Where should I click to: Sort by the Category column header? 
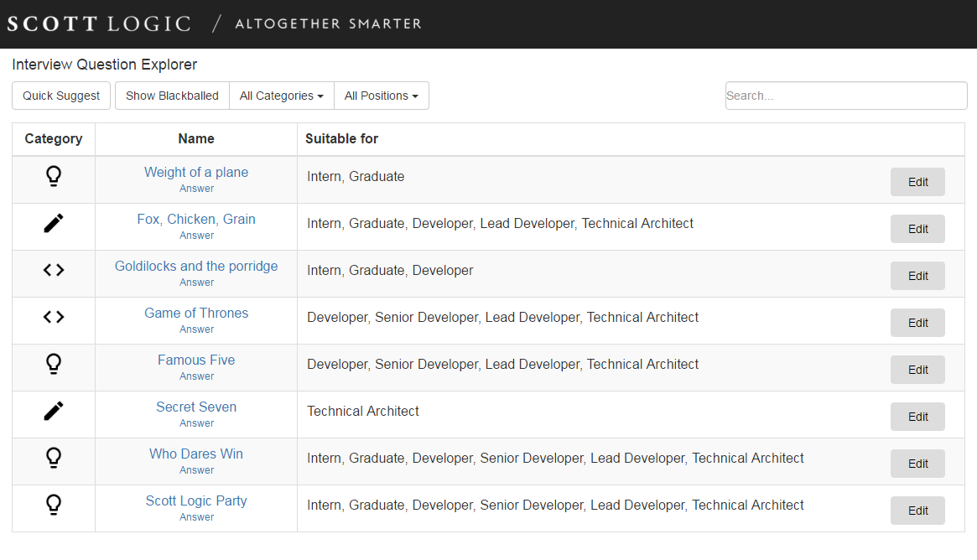(54, 138)
